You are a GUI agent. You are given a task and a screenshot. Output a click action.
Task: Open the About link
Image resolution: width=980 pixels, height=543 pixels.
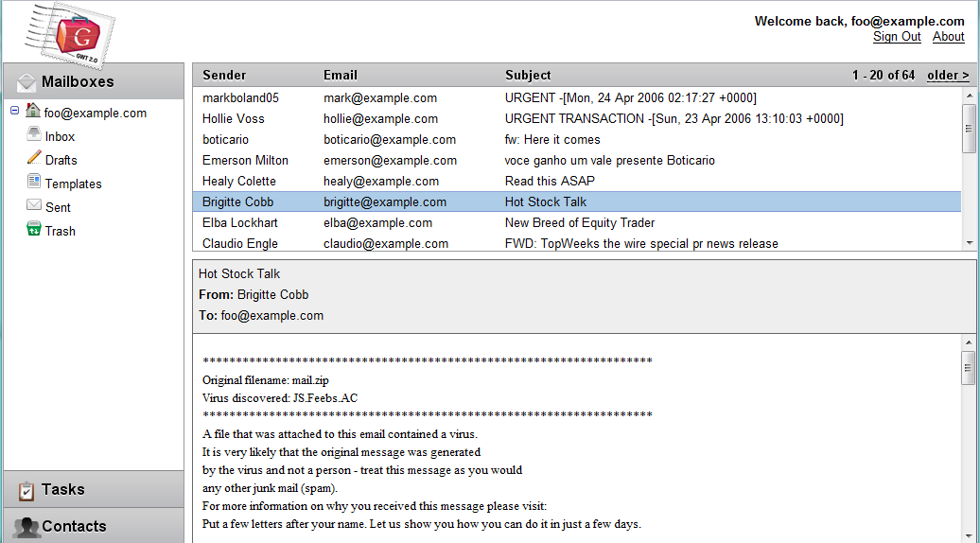point(949,37)
